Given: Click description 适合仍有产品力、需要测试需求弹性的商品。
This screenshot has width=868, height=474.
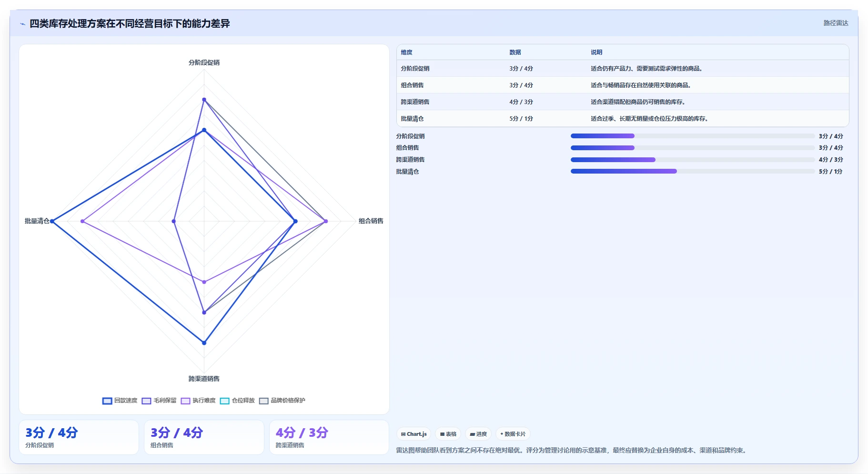Looking at the screenshot, I should 647,69.
